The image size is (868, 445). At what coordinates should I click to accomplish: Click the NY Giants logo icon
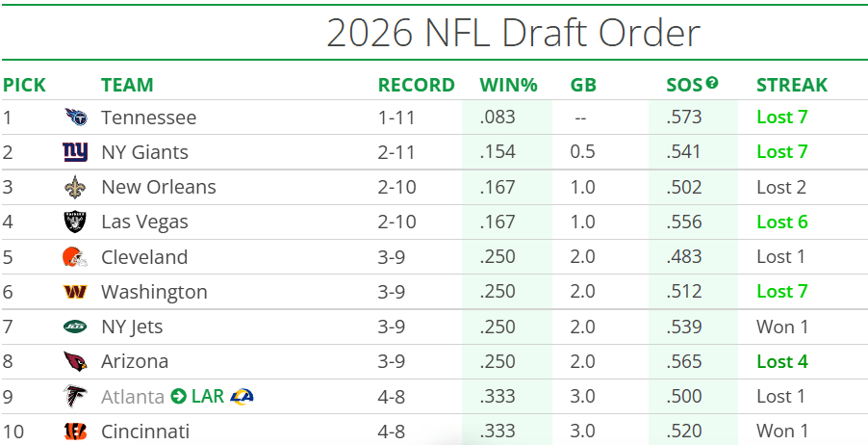click(x=75, y=152)
